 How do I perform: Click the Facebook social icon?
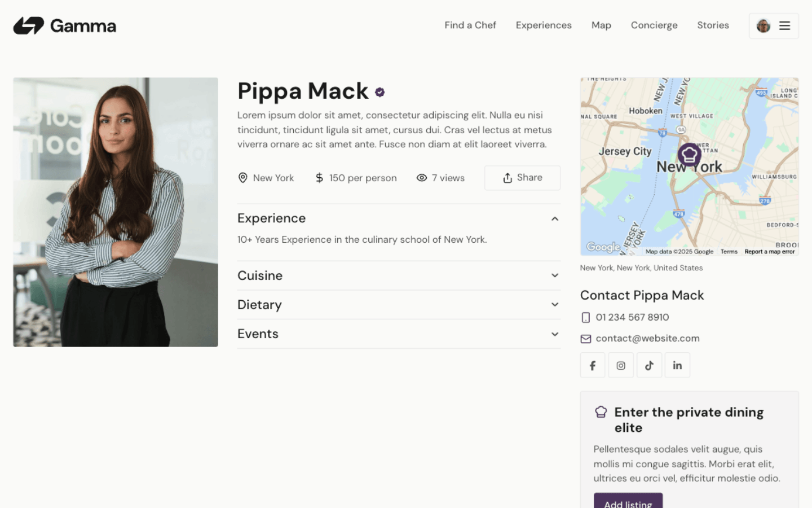(x=593, y=366)
